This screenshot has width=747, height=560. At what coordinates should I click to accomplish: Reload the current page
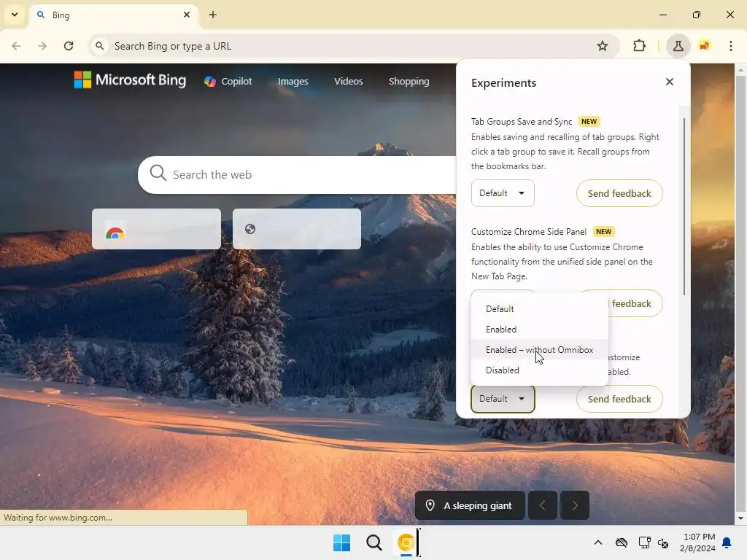(x=69, y=46)
